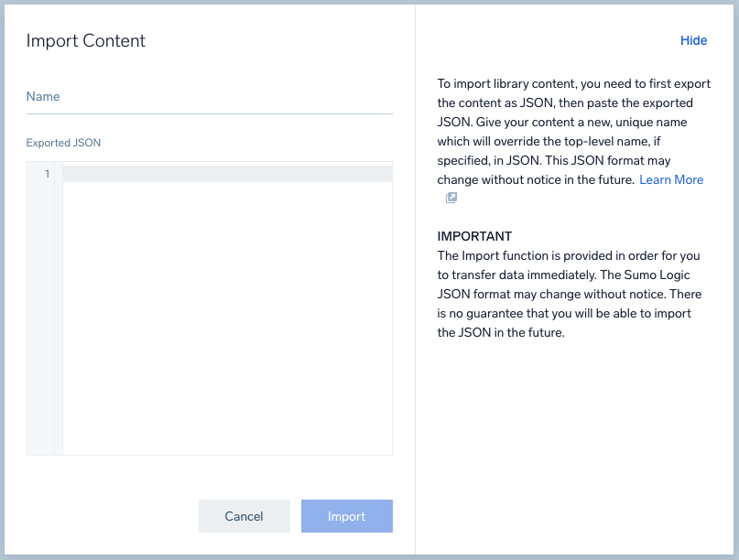Click the fold strip beside the line numbers
Viewport: 739px width, 560px height.
click(x=59, y=311)
